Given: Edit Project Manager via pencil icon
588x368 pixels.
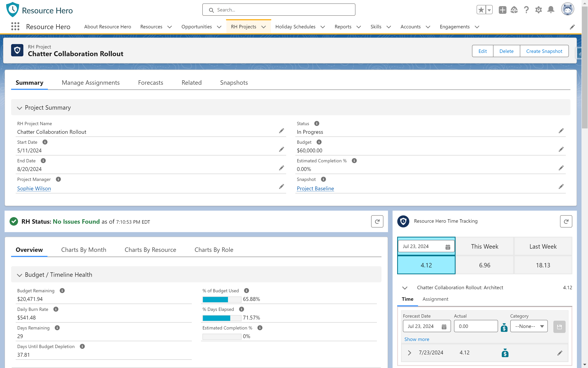Looking at the screenshot, I should click(281, 187).
